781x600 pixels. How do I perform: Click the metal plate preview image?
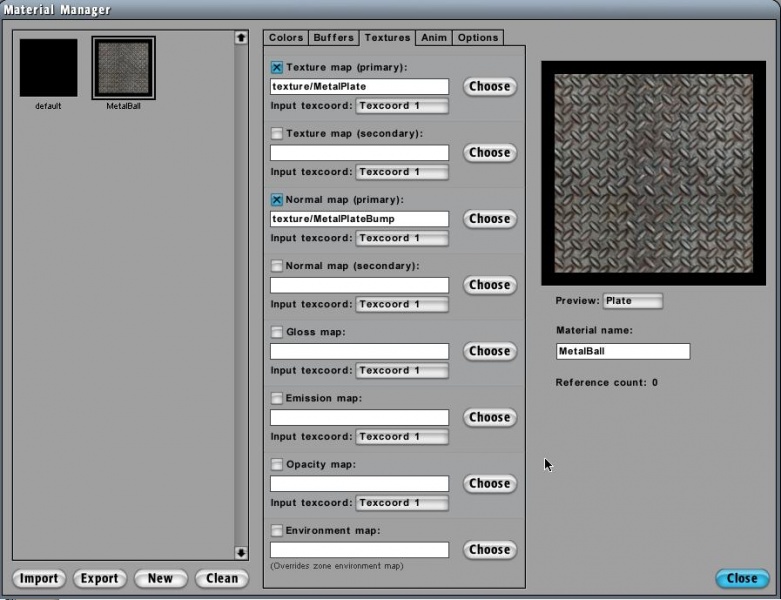coord(653,173)
